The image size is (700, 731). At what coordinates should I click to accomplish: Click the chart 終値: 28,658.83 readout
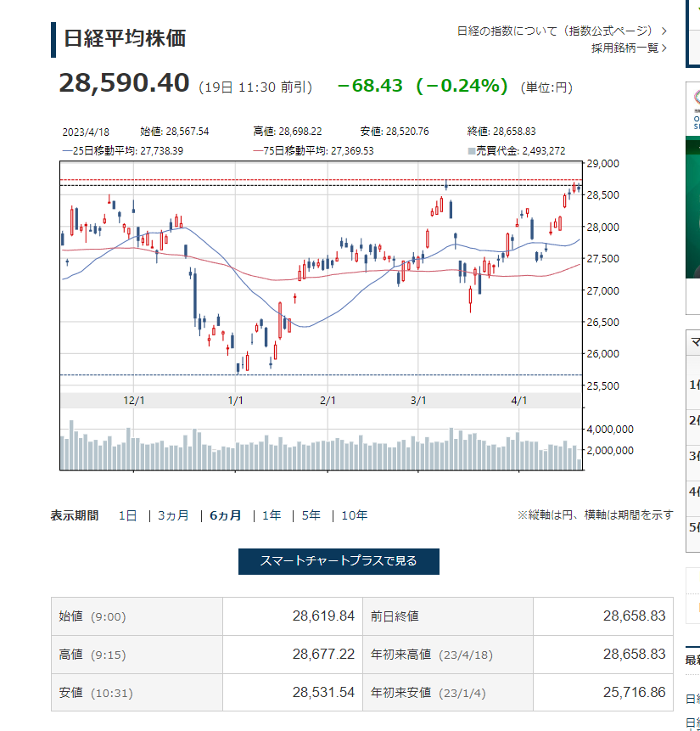coord(501,132)
